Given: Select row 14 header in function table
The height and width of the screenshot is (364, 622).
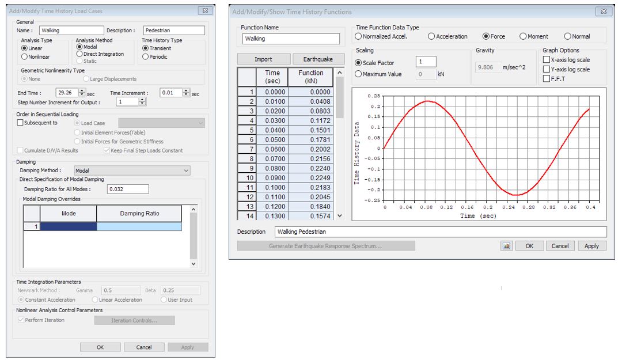Looking at the screenshot, I should tap(246, 216).
